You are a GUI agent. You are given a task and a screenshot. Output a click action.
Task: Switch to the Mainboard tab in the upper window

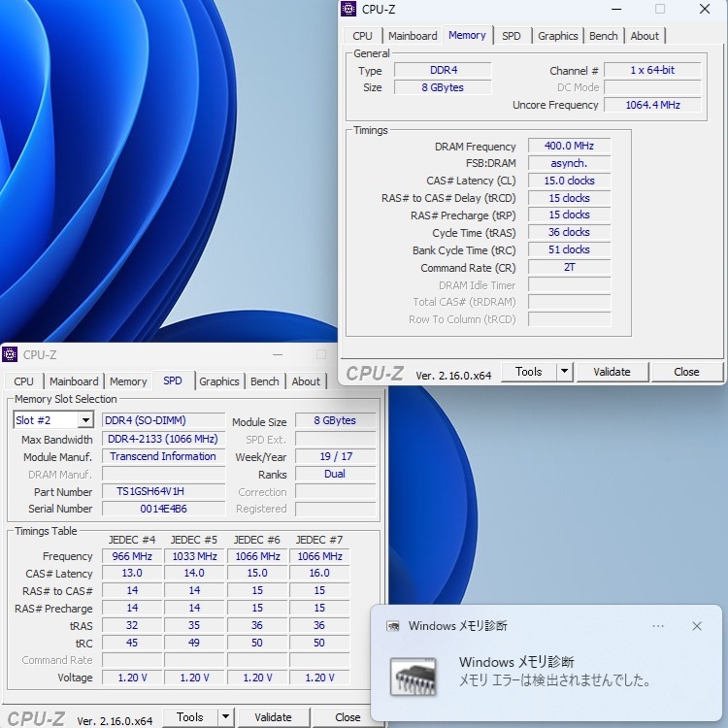(x=413, y=36)
